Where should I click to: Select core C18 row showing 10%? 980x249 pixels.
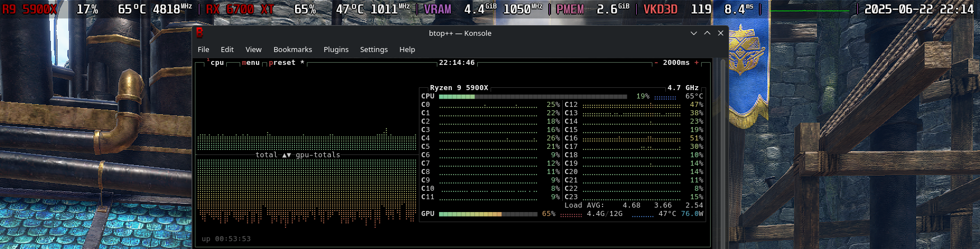pyautogui.click(x=634, y=155)
